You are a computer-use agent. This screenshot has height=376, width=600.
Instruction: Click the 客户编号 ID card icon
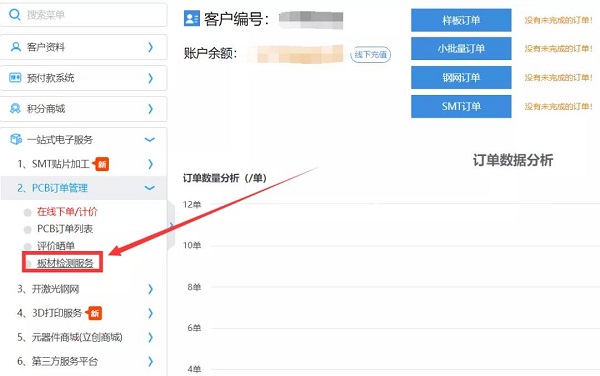[192, 18]
